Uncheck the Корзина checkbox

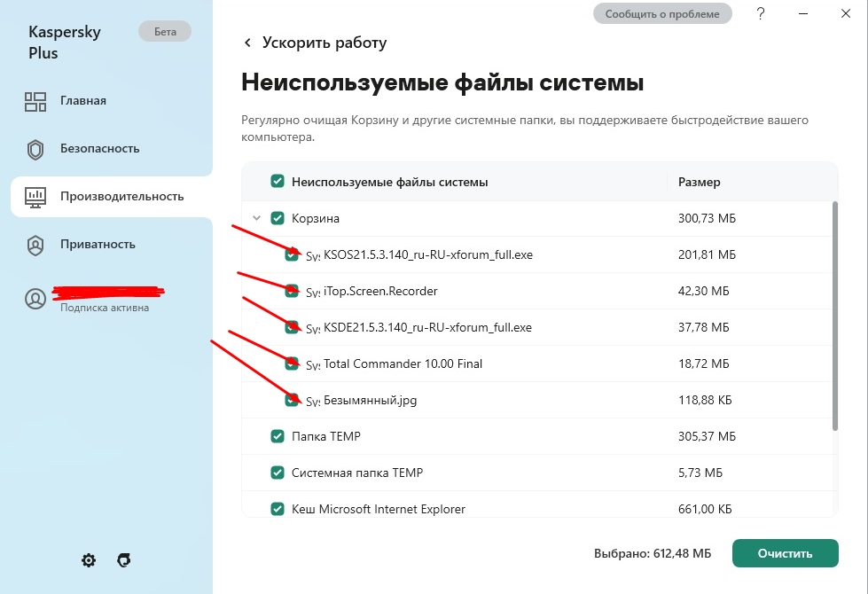pos(278,218)
